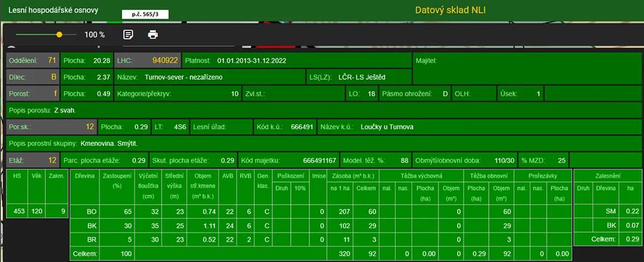Select the SM row in the Zalesnění table
The image size is (644, 262).
pos(612,212)
